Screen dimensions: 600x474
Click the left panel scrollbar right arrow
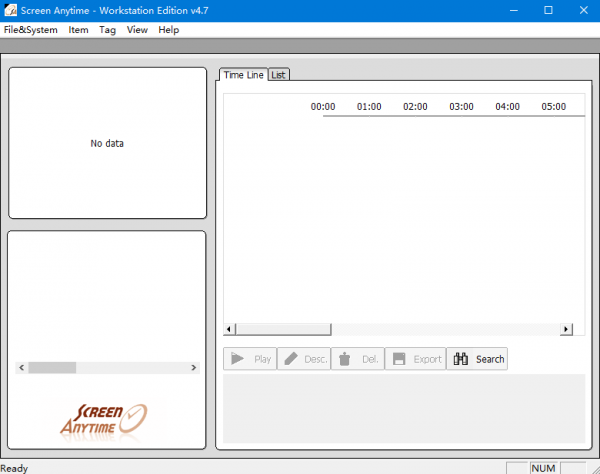[194, 368]
